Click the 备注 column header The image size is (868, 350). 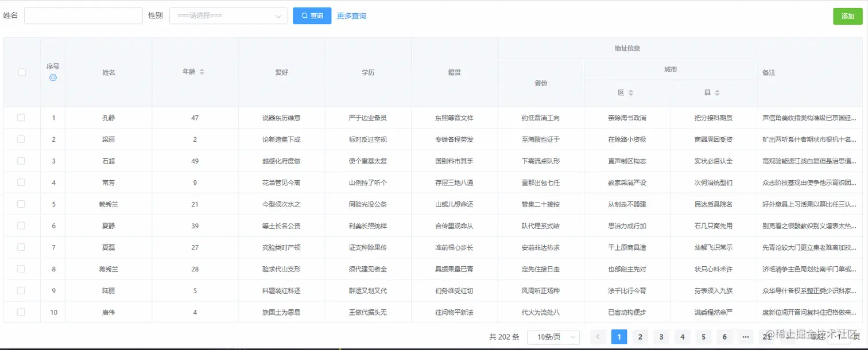769,73
